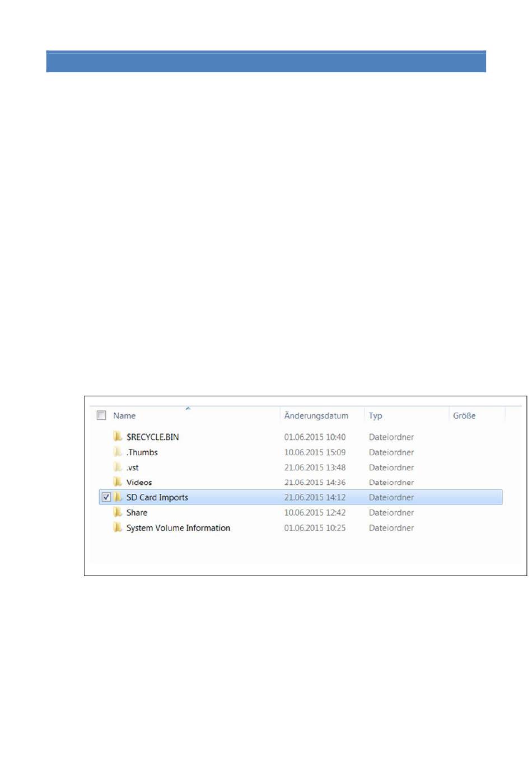Image resolution: width=532 pixels, height=767 pixels.
Task: Select the System Volume Information name
Action: [178, 528]
